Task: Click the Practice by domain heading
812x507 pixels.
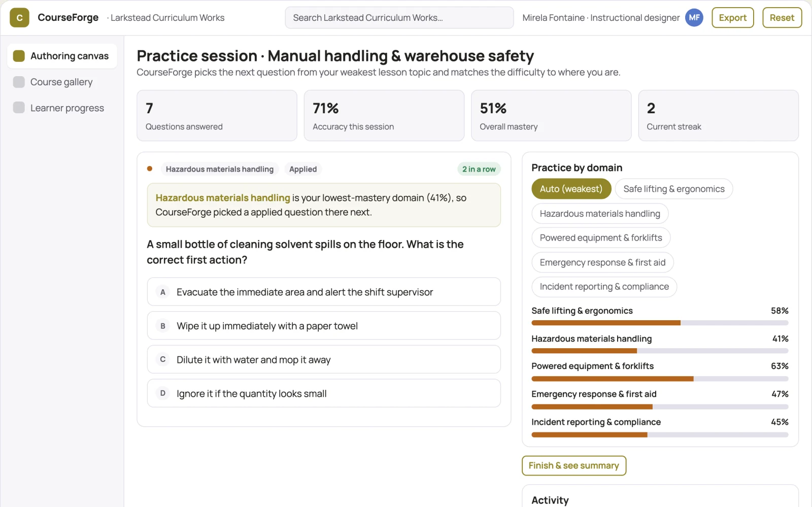Action: pos(577,167)
